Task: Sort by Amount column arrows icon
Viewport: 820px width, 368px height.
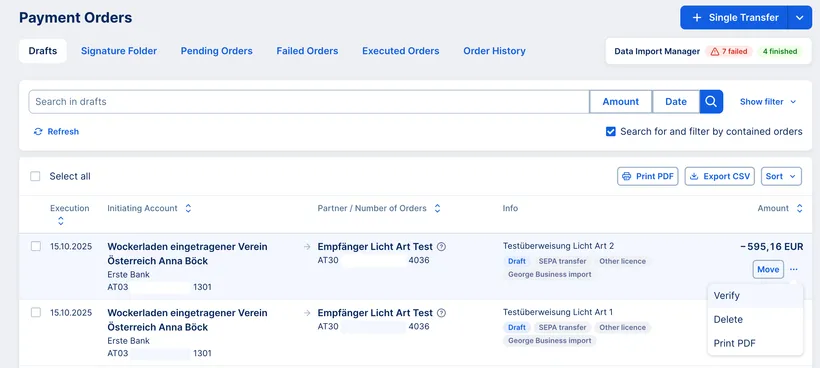Action: pos(800,208)
